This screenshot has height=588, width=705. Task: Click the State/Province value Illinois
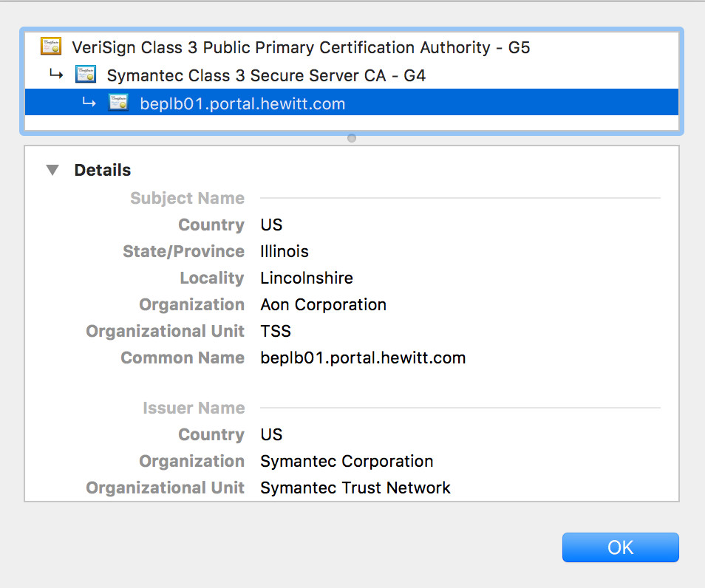click(x=285, y=251)
